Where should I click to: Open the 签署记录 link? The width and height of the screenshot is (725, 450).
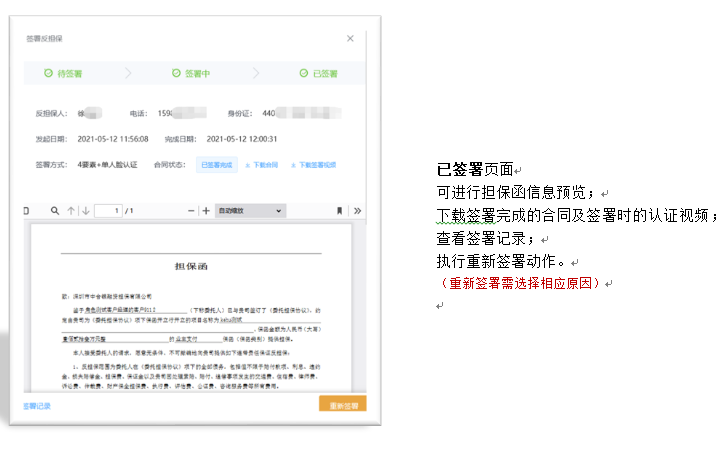(37, 406)
